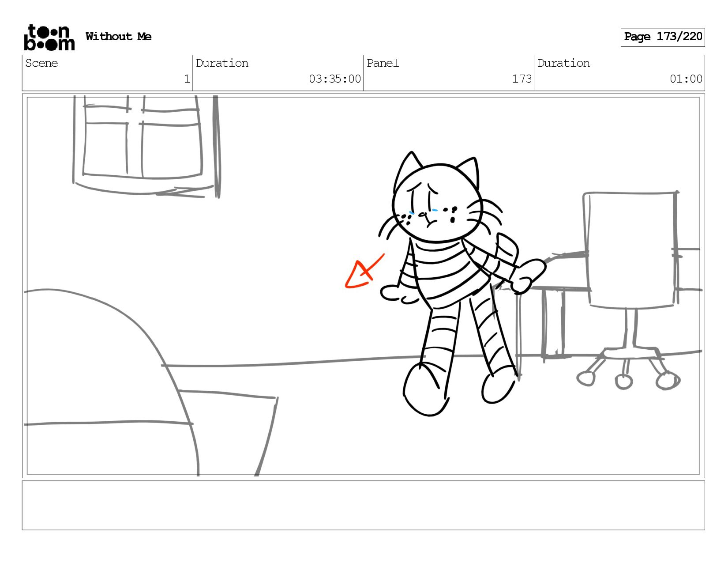Click the Toon Boom logo
Image resolution: width=728 pixels, height=563 pixels.
pos(49,38)
